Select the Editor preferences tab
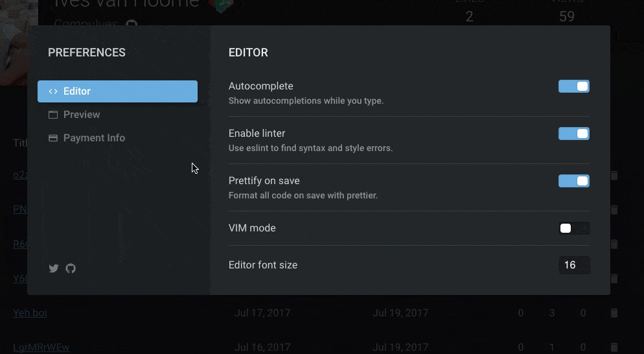The image size is (644, 354). pos(117,91)
